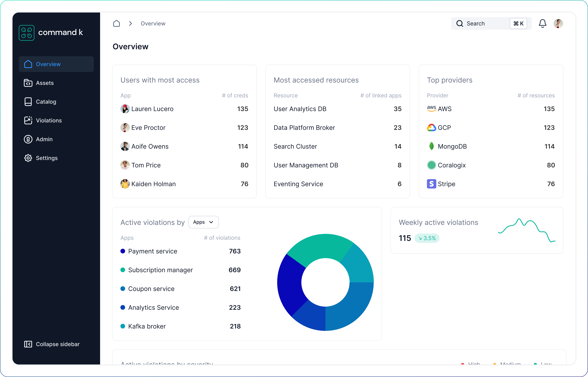Click the Overview breadcrumb link
The height and width of the screenshot is (377, 588).
(153, 23)
